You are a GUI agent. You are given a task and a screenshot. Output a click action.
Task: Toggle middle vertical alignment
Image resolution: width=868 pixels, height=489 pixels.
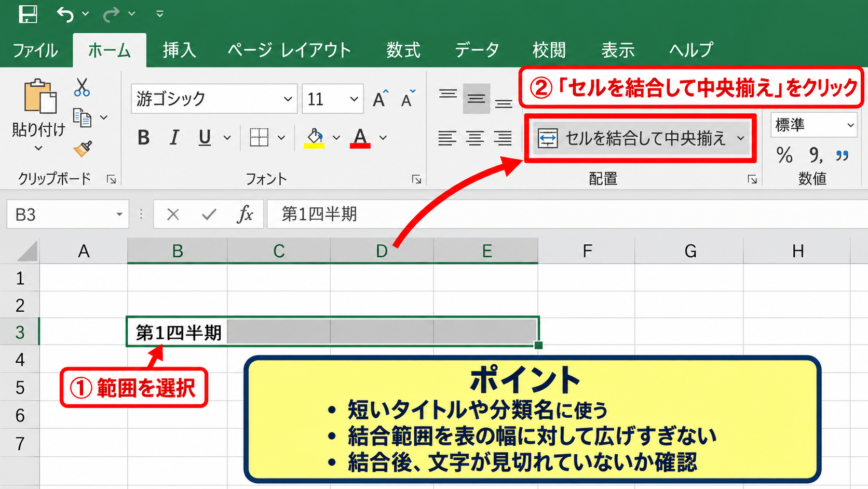pos(476,98)
